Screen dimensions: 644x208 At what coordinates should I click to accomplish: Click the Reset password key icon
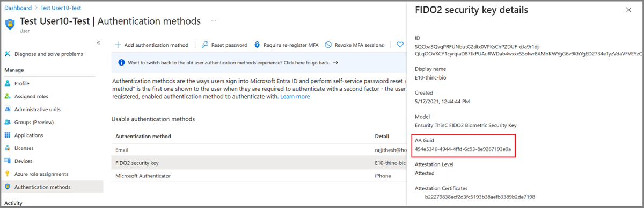click(x=205, y=45)
